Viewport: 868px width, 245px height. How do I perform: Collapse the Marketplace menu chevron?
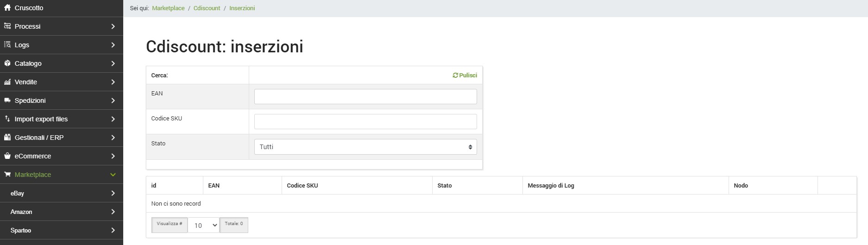coord(113,175)
